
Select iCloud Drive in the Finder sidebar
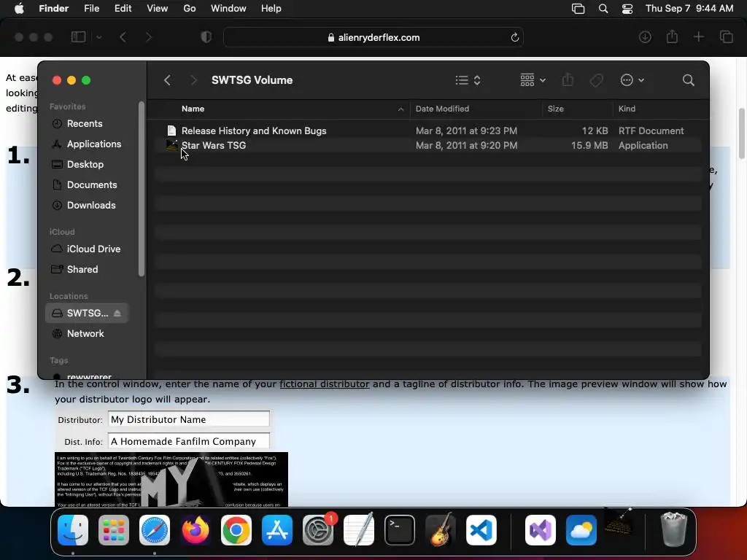(x=88, y=249)
